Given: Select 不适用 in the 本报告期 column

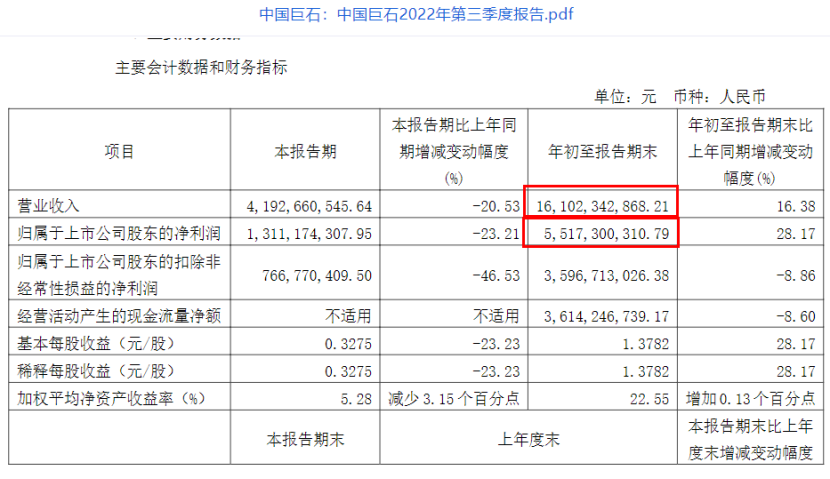Looking at the screenshot, I should point(348,316).
